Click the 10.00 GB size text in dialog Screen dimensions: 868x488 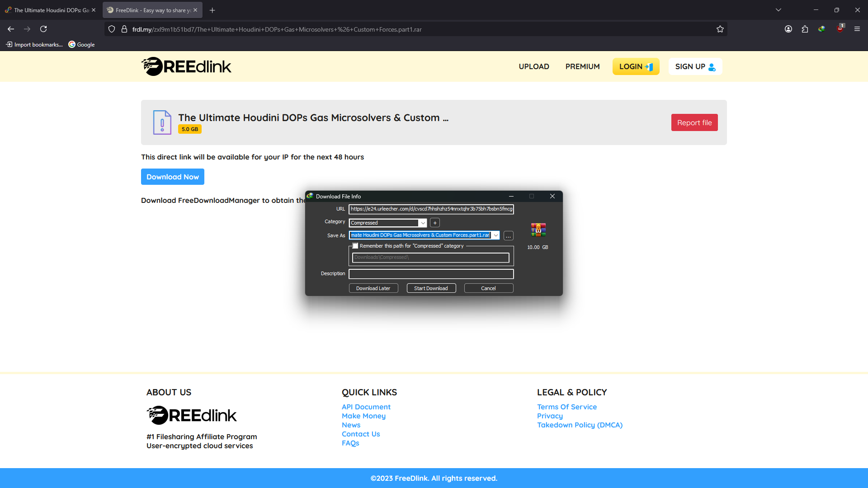tap(538, 247)
